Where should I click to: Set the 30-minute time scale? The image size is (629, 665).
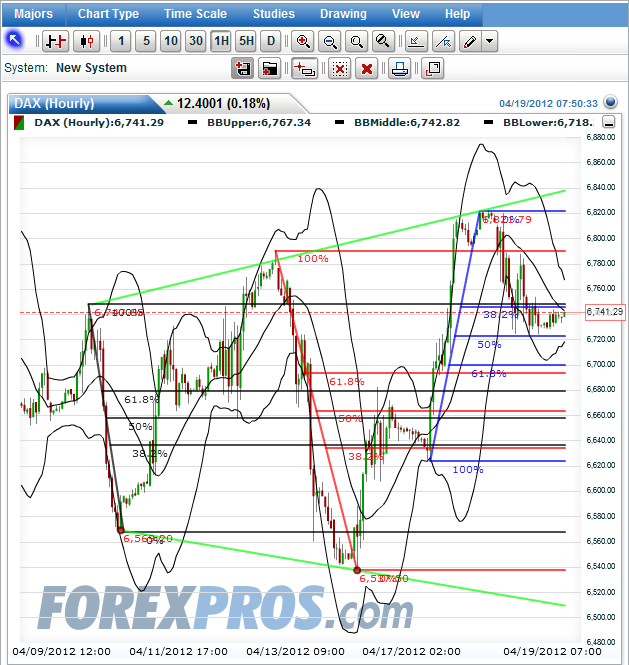pyautogui.click(x=196, y=41)
